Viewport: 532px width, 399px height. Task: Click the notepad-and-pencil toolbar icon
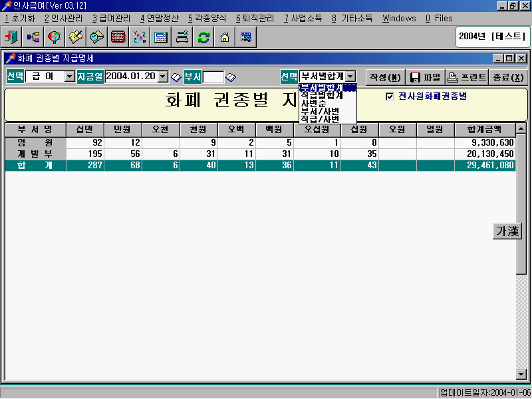[x=75, y=37]
